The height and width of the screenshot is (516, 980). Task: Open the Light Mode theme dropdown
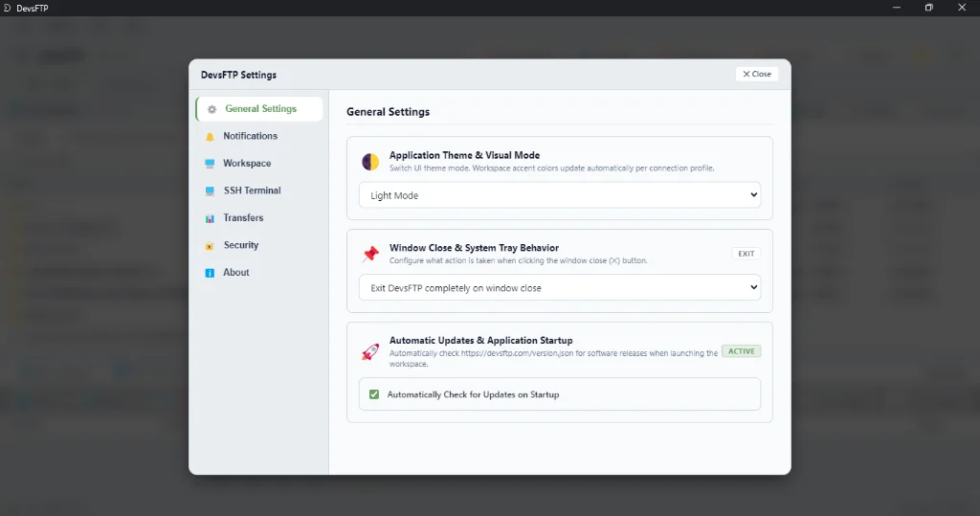click(559, 195)
